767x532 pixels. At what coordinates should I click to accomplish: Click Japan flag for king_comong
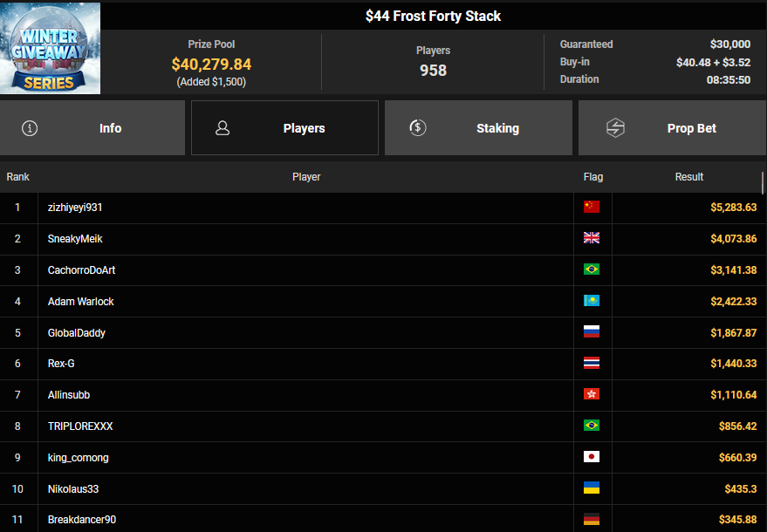(592, 458)
